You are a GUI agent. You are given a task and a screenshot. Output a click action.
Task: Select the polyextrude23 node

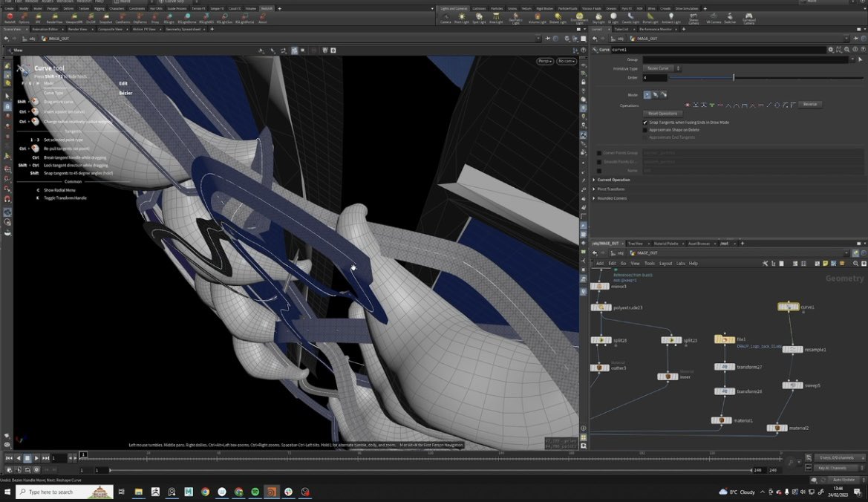click(601, 307)
